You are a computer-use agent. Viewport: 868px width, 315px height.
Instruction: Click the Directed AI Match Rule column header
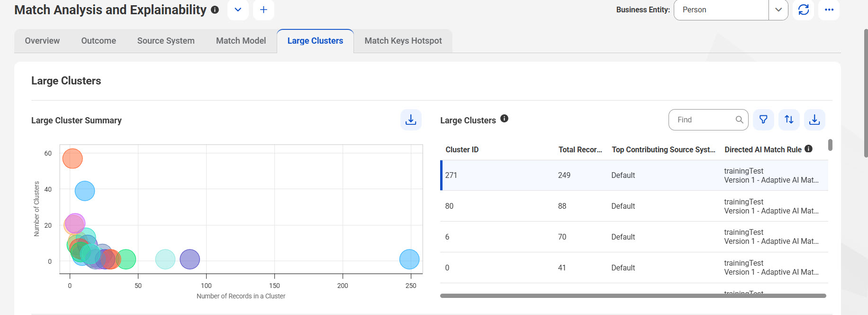(763, 149)
